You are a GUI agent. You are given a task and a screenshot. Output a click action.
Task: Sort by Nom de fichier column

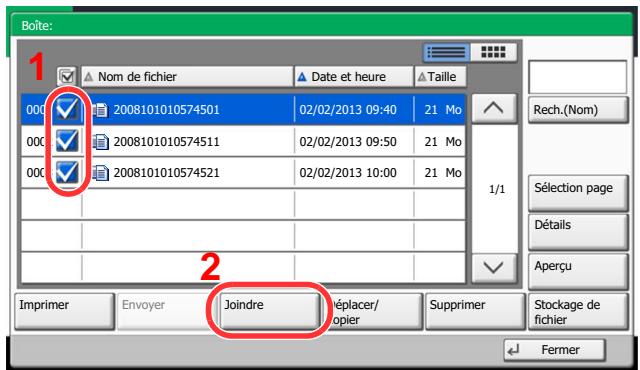click(187, 77)
